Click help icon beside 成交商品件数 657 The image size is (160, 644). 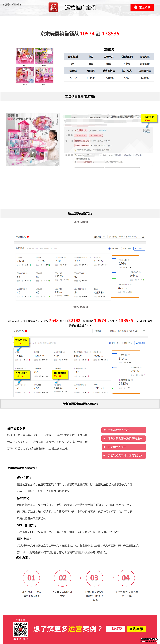(x=85, y=384)
